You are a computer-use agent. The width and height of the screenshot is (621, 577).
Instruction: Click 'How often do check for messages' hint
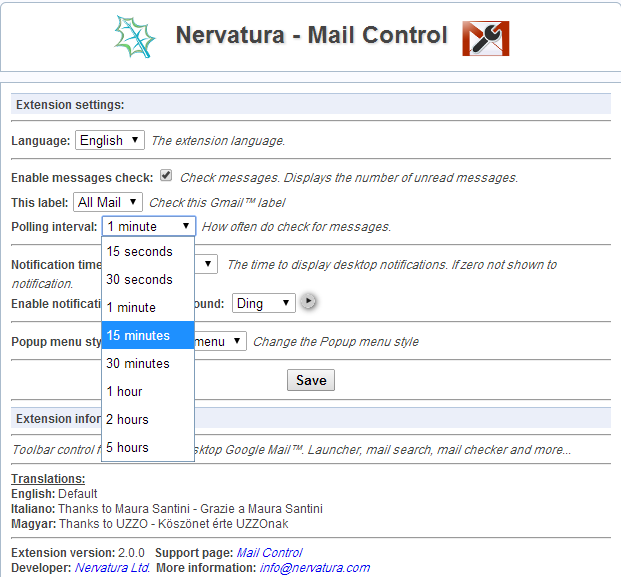tap(296, 227)
